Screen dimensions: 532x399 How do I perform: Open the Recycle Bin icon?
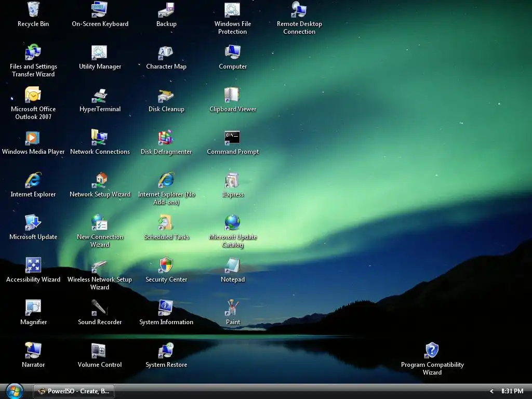[x=33, y=10]
